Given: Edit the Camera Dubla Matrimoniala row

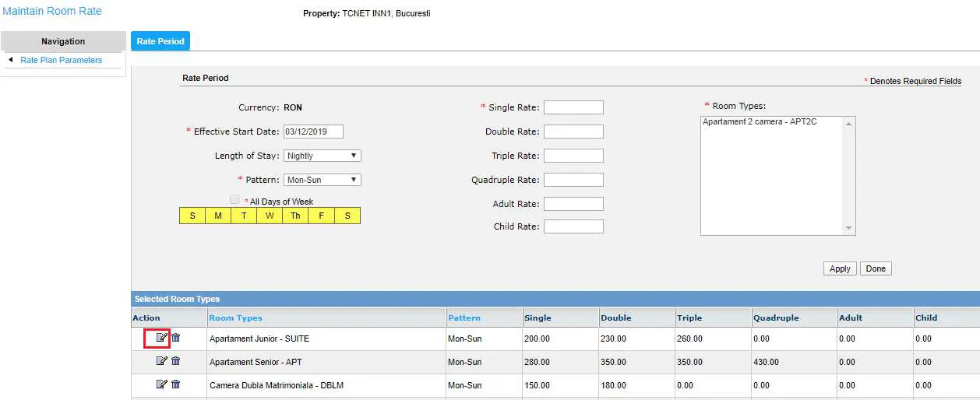Looking at the screenshot, I should [x=161, y=384].
